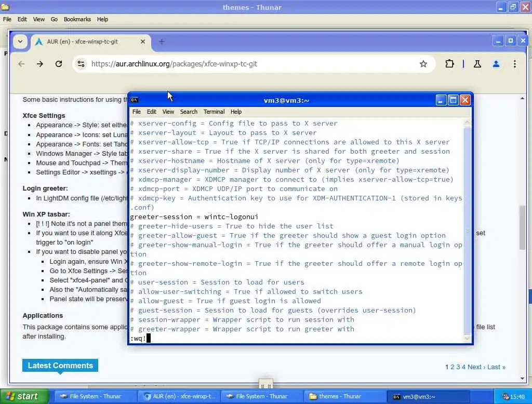Click the Applications heading
This screenshot has width=532, height=404.
[43, 316]
